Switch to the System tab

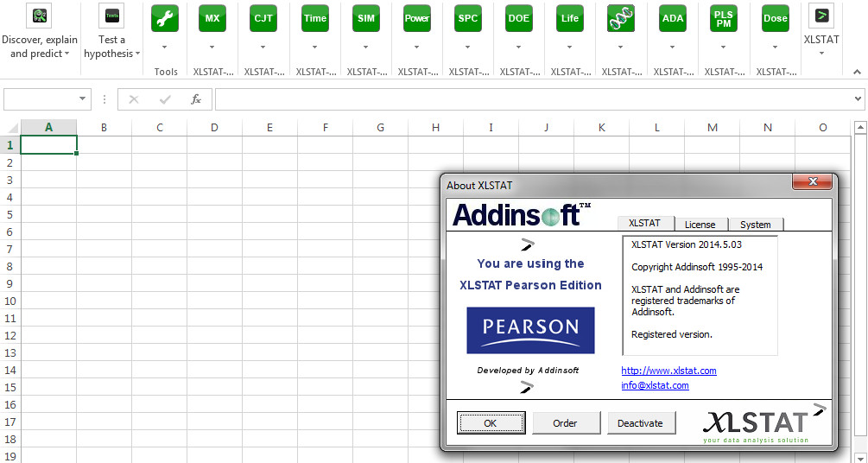[x=755, y=225]
